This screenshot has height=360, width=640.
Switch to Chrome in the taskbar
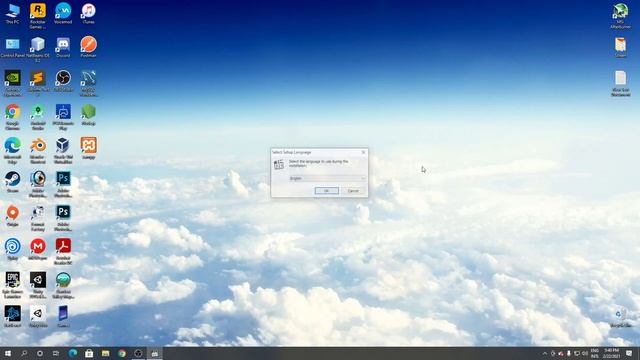click(x=122, y=353)
